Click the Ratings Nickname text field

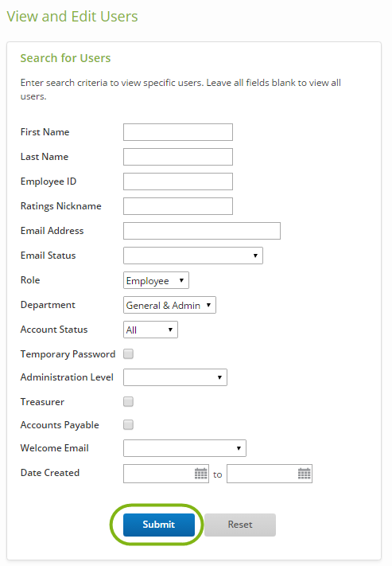pyautogui.click(x=178, y=206)
